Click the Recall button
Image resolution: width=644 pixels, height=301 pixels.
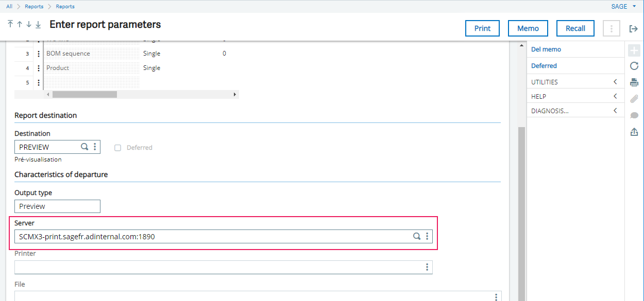(x=575, y=28)
